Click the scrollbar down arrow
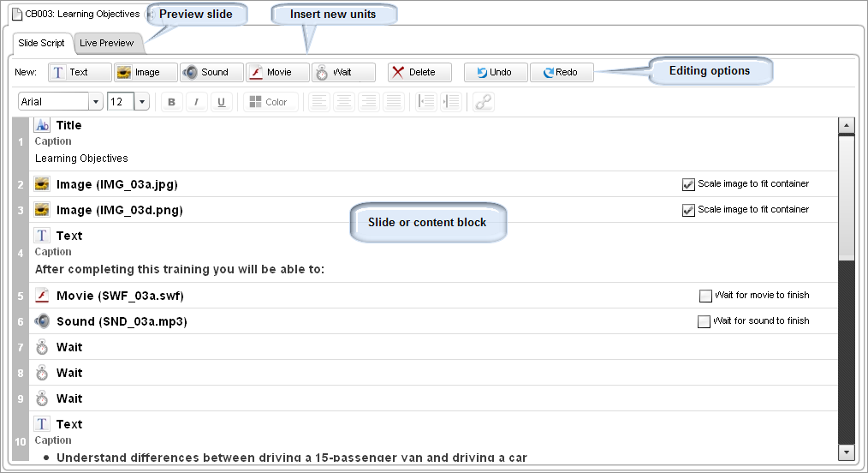The height and width of the screenshot is (473, 868). (847, 451)
